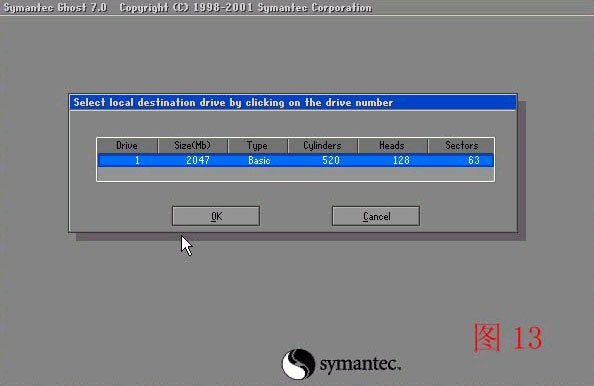Image resolution: width=594 pixels, height=386 pixels.
Task: Select drive number 1 in the list
Action: (x=137, y=160)
